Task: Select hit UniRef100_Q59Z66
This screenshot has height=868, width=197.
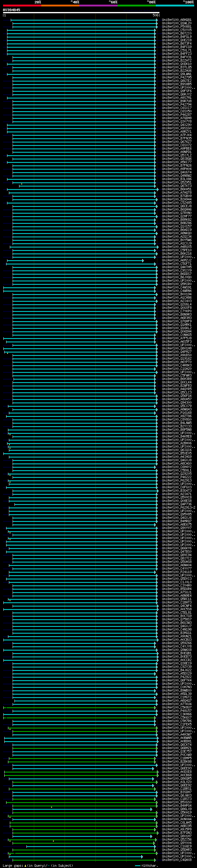Action: [x=176, y=643]
